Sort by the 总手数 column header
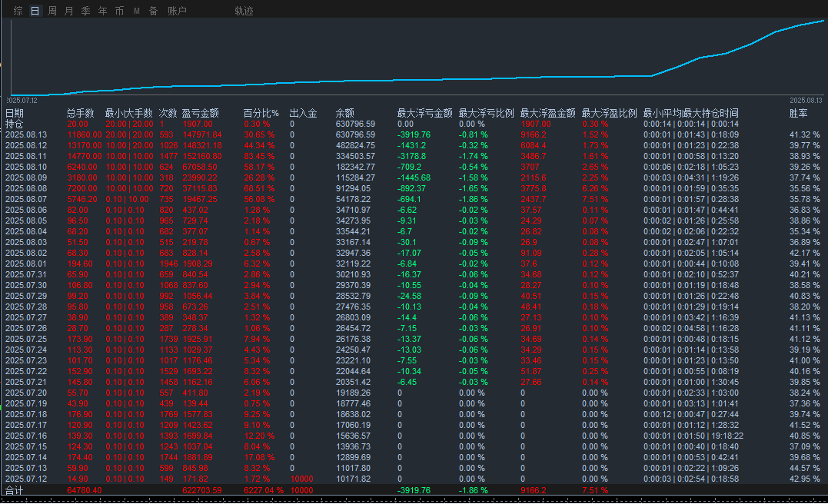Viewport: 828px width, 504px height. (80, 113)
